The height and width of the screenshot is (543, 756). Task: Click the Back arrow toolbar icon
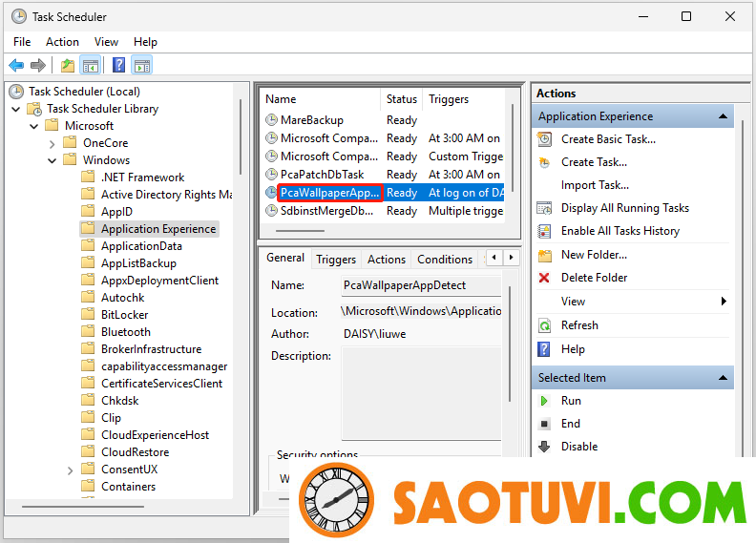pyautogui.click(x=16, y=65)
